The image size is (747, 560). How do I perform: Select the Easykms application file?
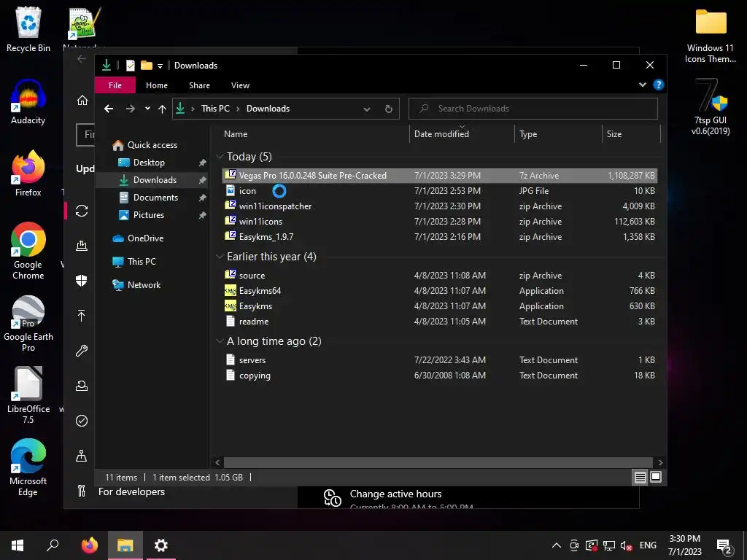440,306
